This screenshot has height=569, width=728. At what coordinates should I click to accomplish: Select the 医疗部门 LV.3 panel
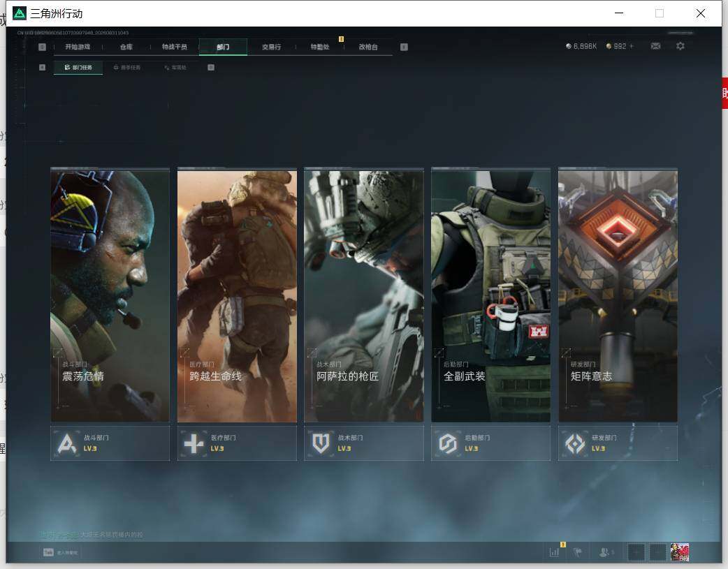pyautogui.click(x=237, y=443)
